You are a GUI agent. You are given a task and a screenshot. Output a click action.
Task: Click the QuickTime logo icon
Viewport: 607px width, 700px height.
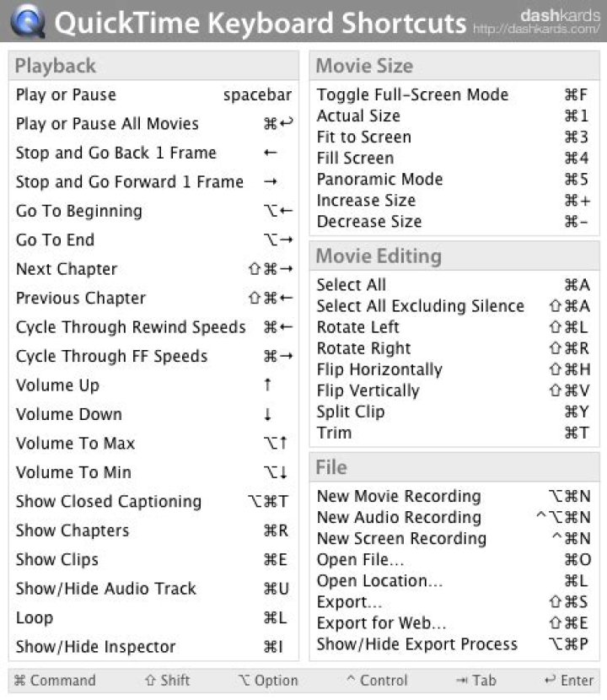tap(28, 21)
